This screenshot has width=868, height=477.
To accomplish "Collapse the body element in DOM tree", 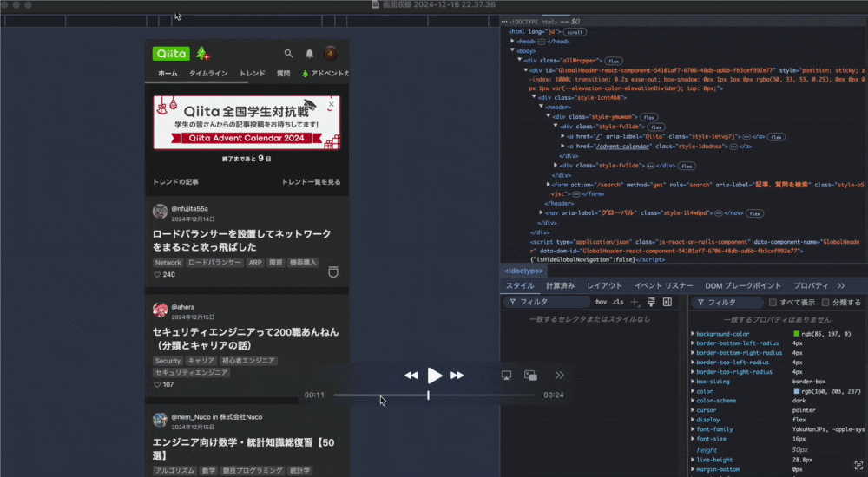I will point(513,50).
